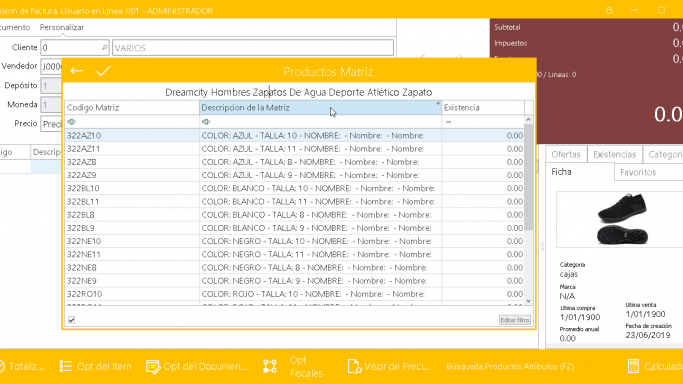
Task: Open the Personalizar menu
Action: coord(62,27)
